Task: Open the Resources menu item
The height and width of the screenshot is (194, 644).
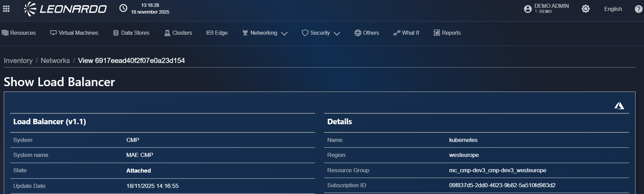Action: [x=19, y=33]
